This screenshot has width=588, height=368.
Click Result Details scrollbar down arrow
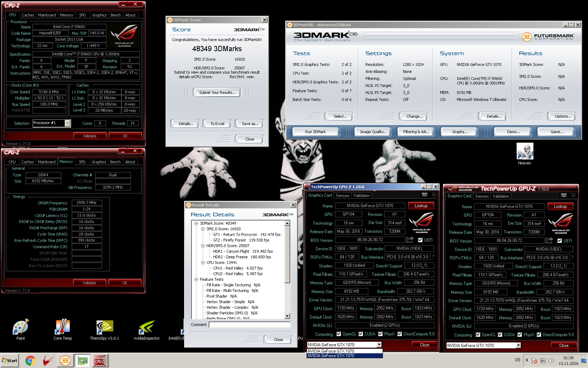(x=287, y=316)
